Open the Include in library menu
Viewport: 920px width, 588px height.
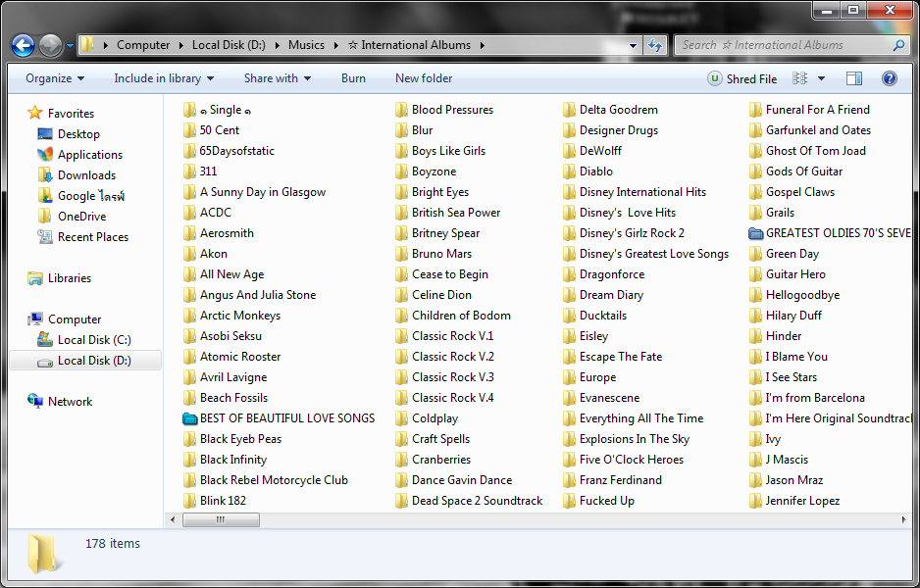(164, 78)
